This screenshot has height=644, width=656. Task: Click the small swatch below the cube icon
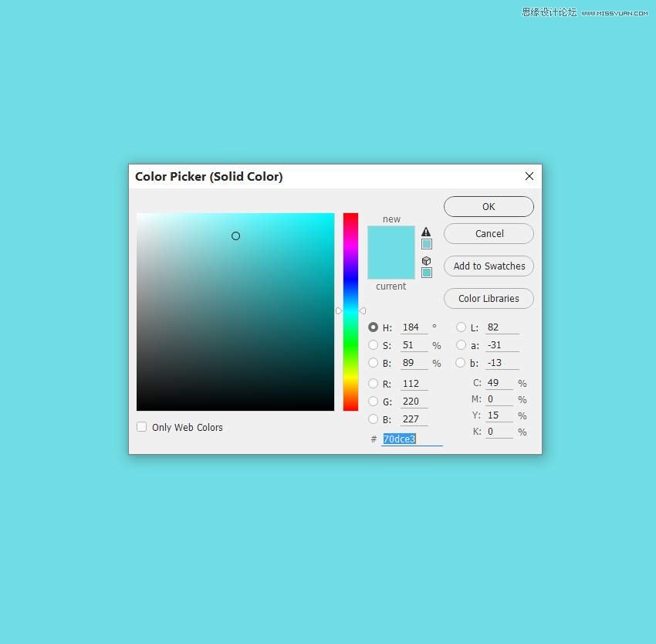[426, 273]
